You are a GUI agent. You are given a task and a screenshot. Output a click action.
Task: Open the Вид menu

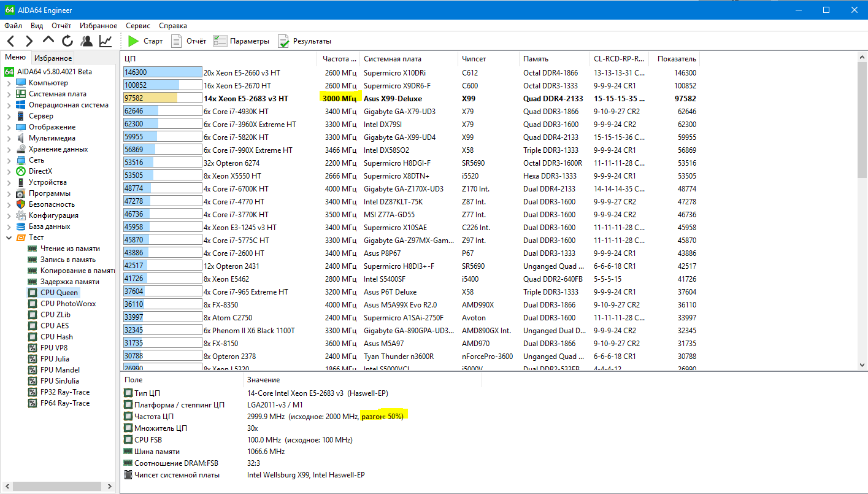click(37, 26)
